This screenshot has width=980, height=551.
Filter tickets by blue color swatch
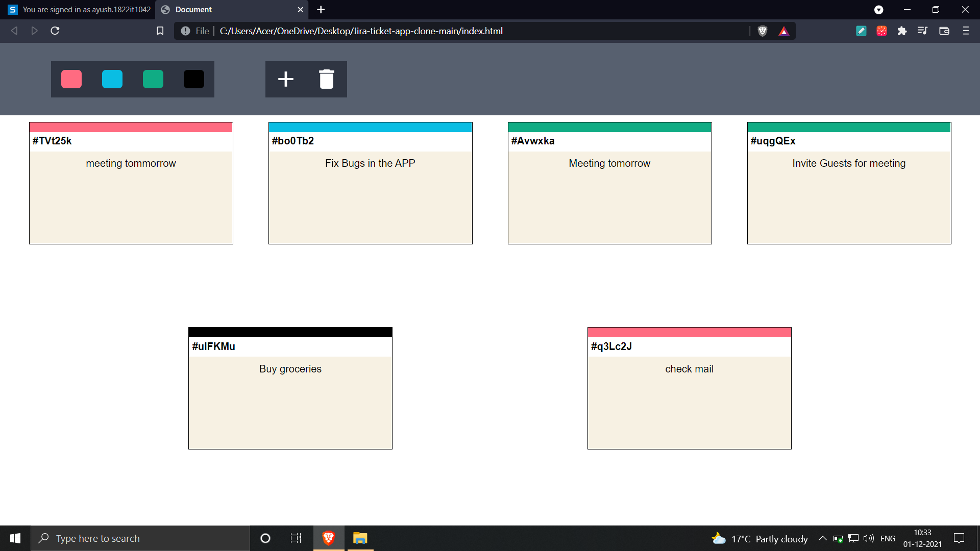(112, 79)
